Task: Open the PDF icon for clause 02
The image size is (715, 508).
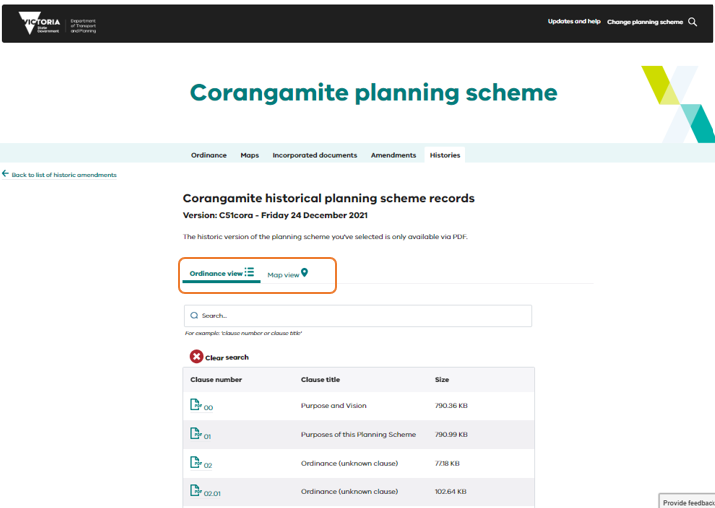Action: 196,462
